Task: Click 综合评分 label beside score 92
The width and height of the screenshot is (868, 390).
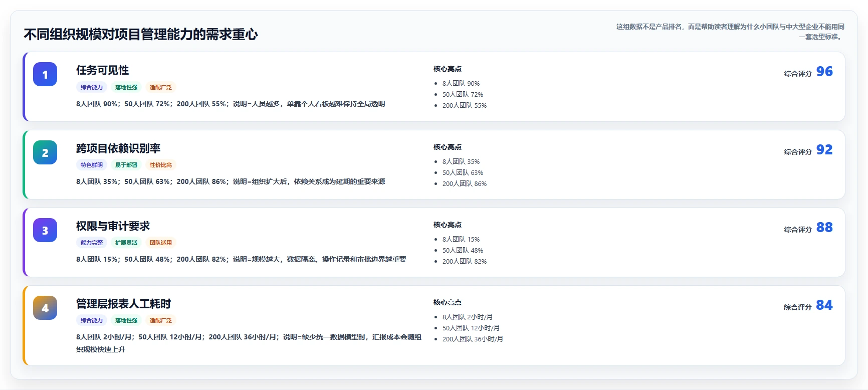Action: coord(798,152)
